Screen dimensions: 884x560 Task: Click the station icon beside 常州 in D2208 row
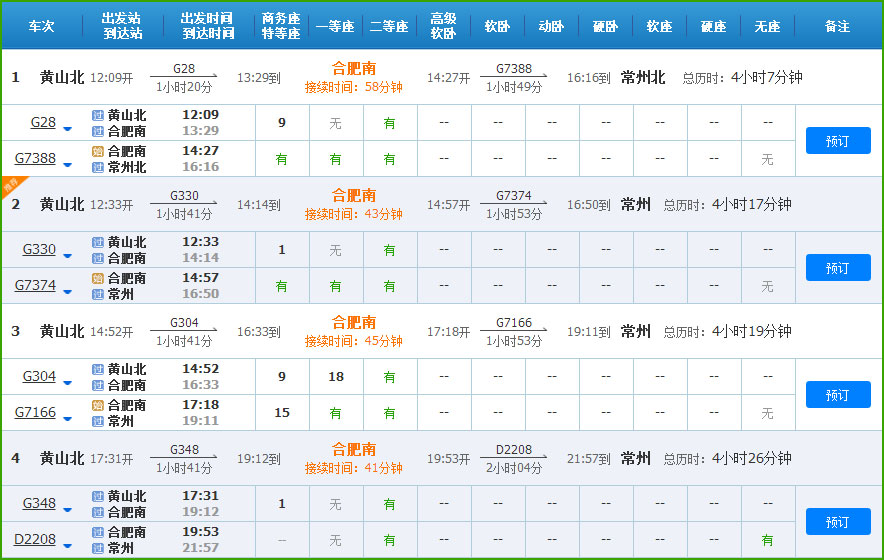coord(98,548)
